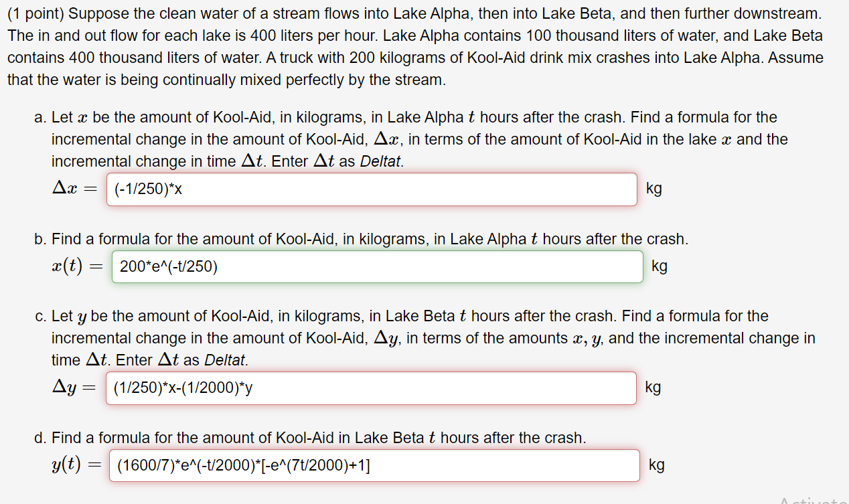Screen dimensions: 849x504
Task: Click the kg label beside Δx answer
Action: tap(653, 189)
